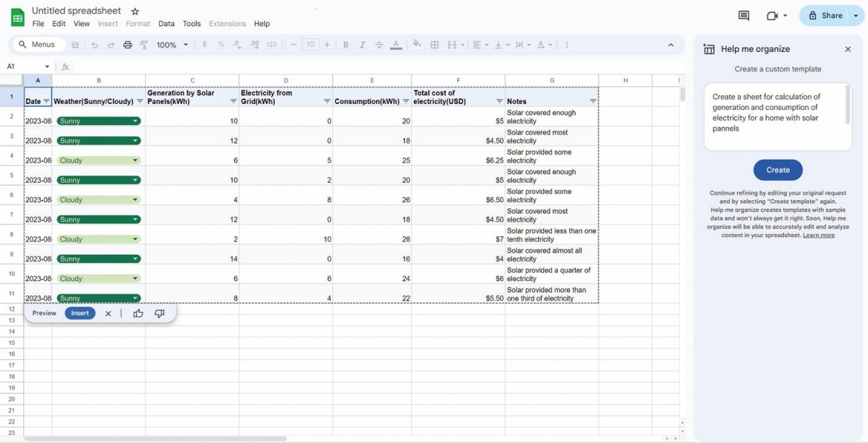Click the Create button

click(x=778, y=170)
